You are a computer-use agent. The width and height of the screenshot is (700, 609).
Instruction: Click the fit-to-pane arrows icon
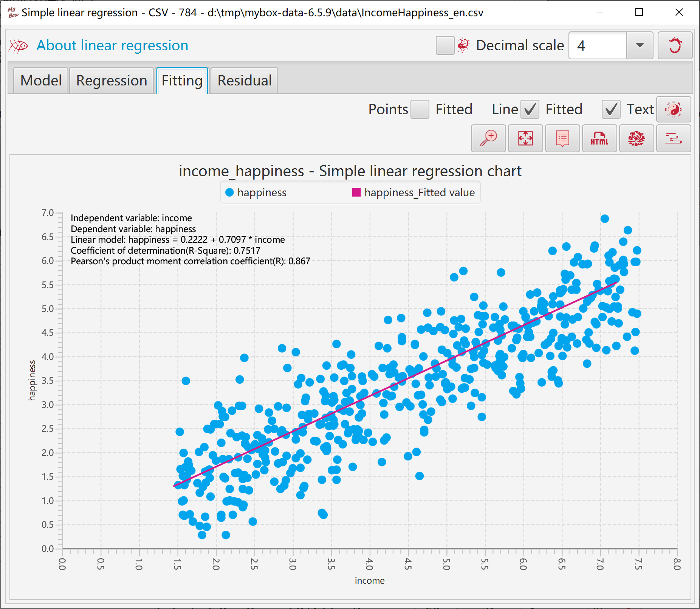coord(525,138)
